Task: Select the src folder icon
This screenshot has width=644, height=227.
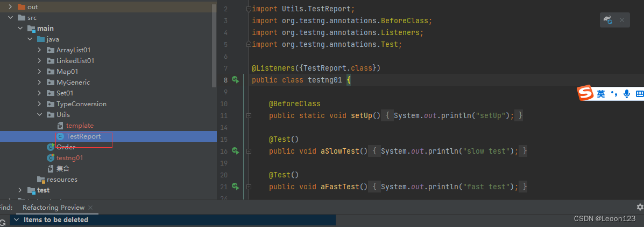Action: [21, 18]
